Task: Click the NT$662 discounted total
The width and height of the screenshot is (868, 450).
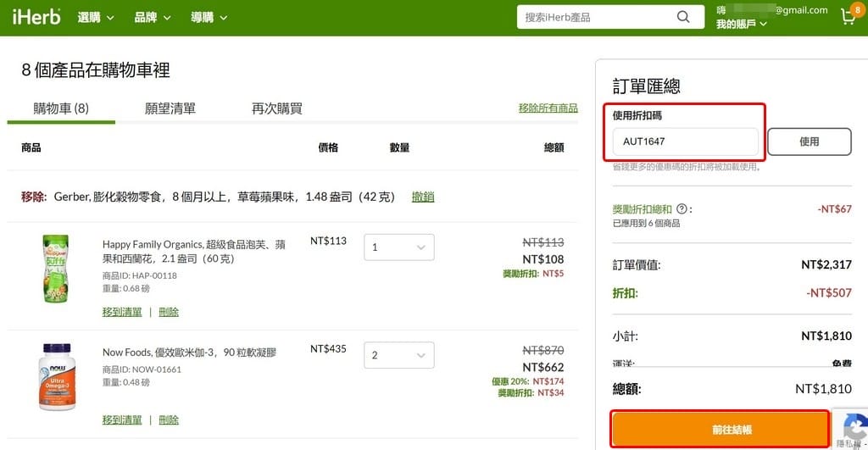Action: (543, 367)
